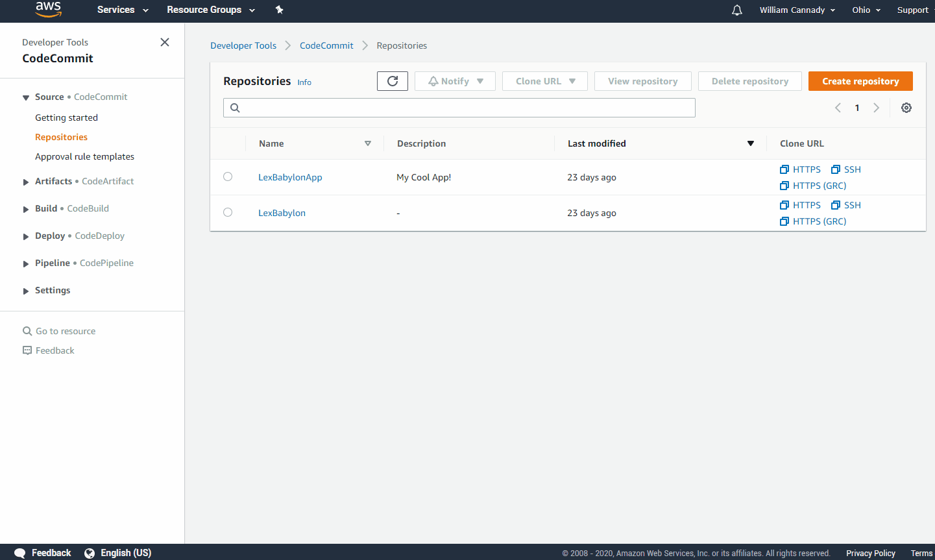Open table preferences gear icon
Screen dimensions: 935x560
click(x=906, y=108)
